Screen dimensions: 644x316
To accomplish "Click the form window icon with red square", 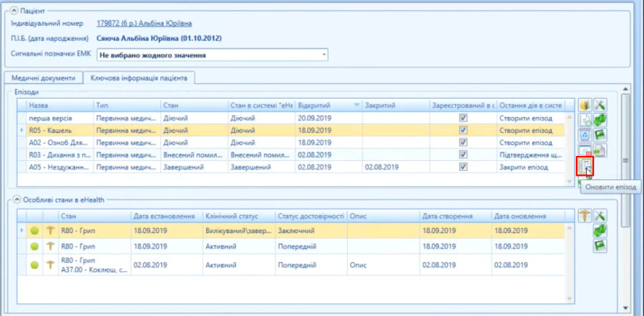I will coord(585,150).
